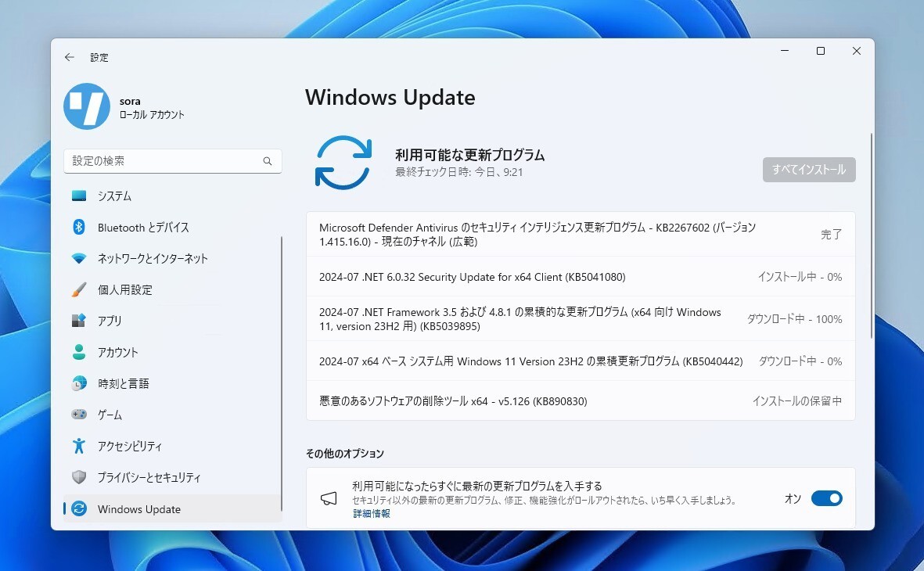This screenshot has height=571, width=924.
Task: Click the Windows Update sync icon
Action: [x=343, y=162]
